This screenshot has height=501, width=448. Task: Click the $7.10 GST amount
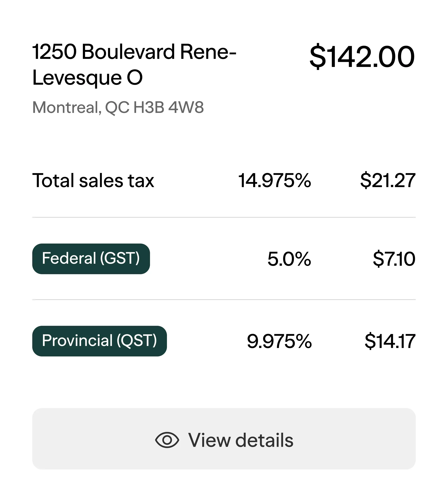pos(394,259)
